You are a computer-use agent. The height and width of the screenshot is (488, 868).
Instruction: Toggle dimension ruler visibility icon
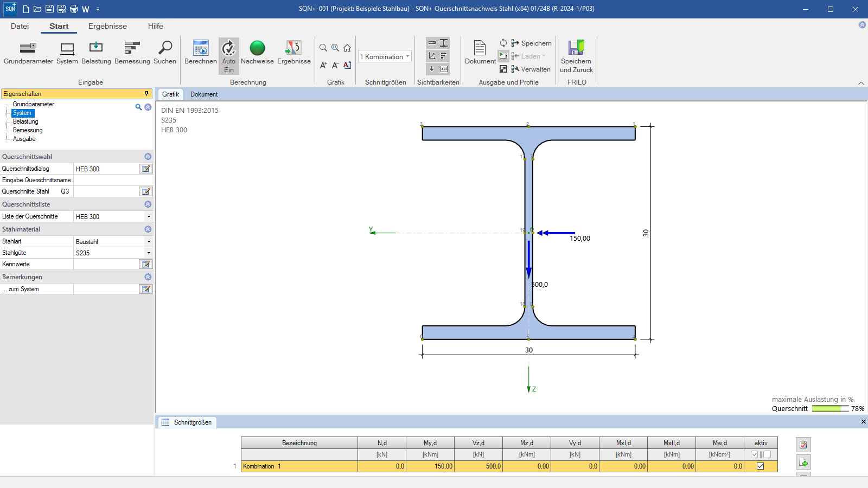tap(432, 43)
